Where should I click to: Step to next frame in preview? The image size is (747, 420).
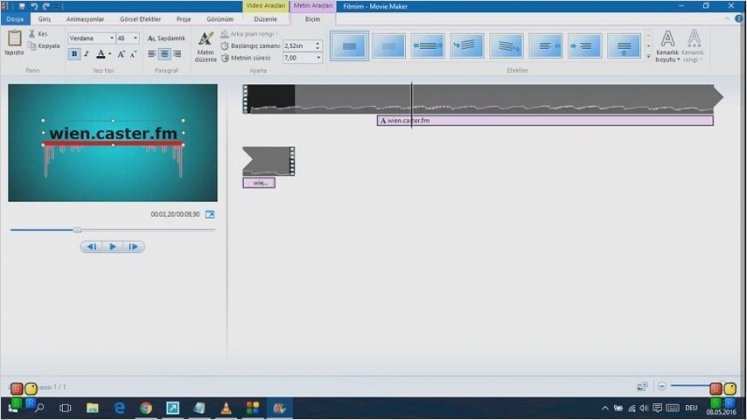tap(133, 247)
